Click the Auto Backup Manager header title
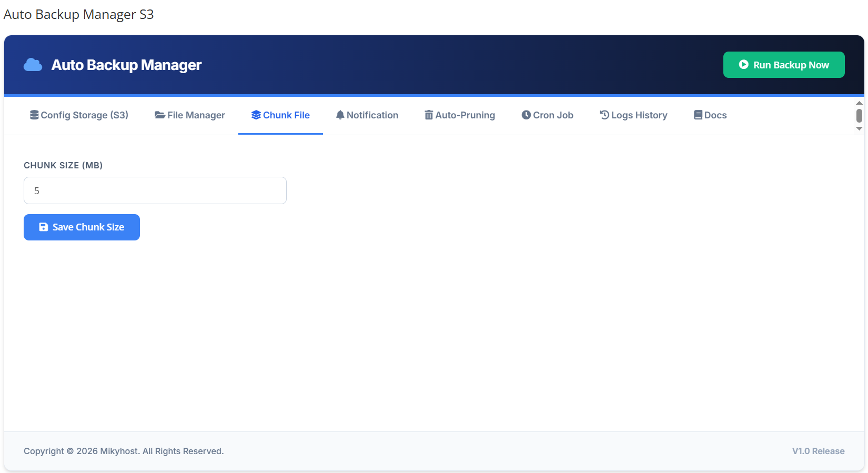868x473 pixels. tap(126, 65)
